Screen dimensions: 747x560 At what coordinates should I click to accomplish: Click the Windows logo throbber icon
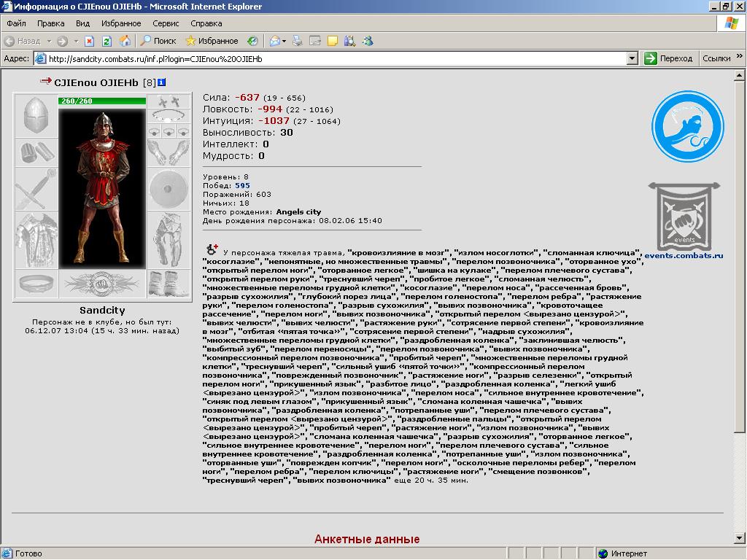coord(731,23)
